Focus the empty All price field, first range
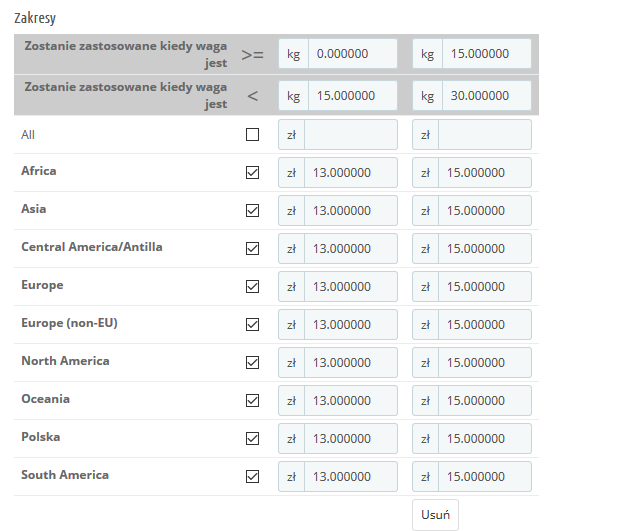Screen dimensions: 642x531 pos(350,135)
